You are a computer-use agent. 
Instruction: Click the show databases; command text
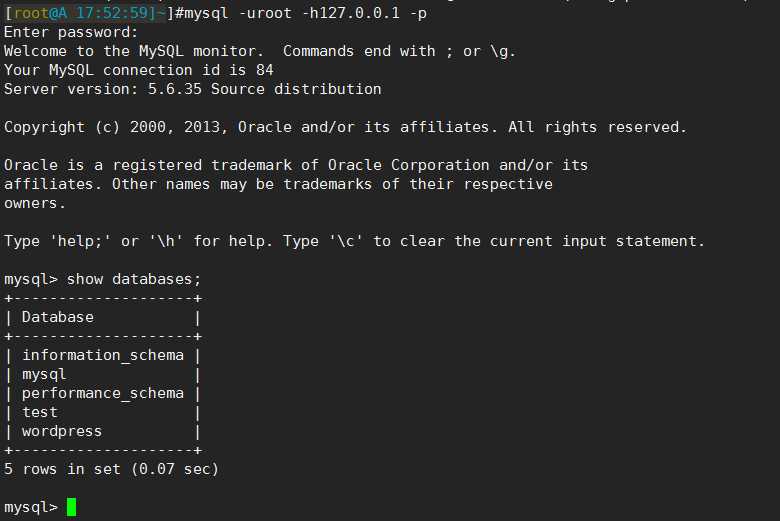[134, 279]
